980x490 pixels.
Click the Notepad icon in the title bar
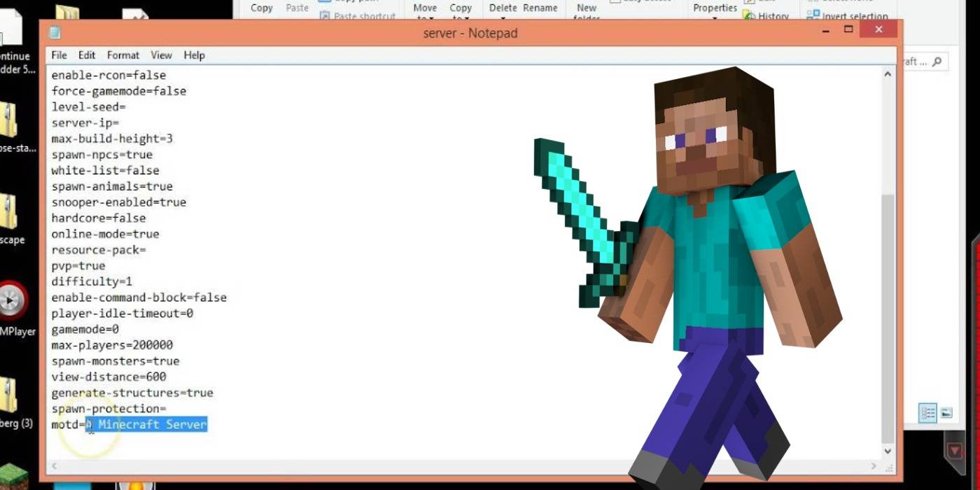point(55,32)
